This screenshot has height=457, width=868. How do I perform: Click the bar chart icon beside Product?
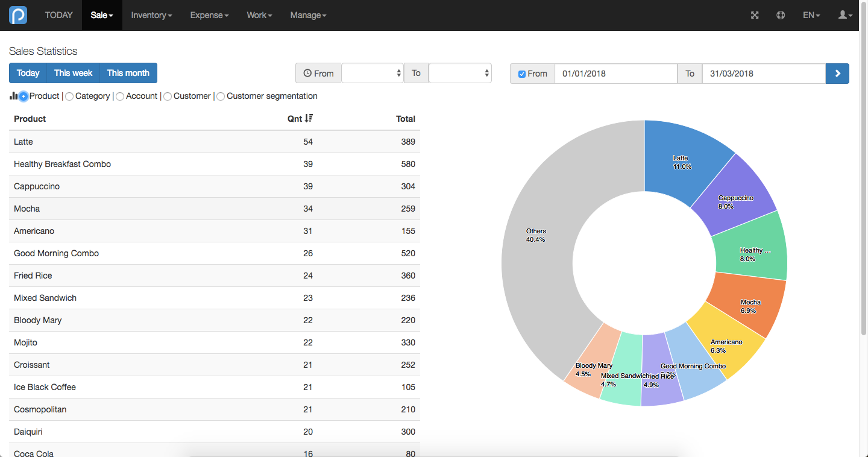13,96
